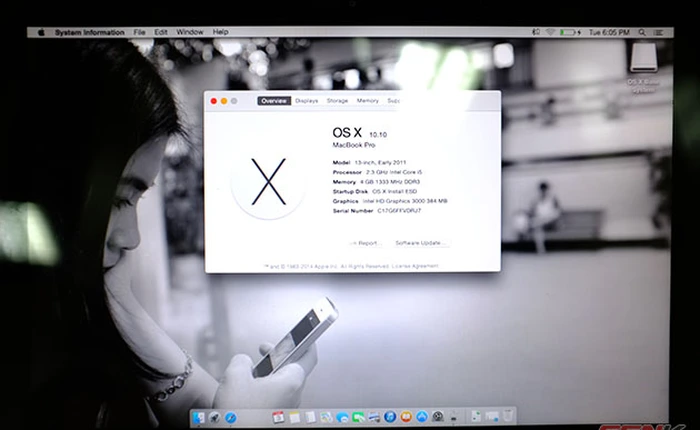This screenshot has height=430, width=700.
Task: Click the System Report button
Action: pyautogui.click(x=365, y=243)
